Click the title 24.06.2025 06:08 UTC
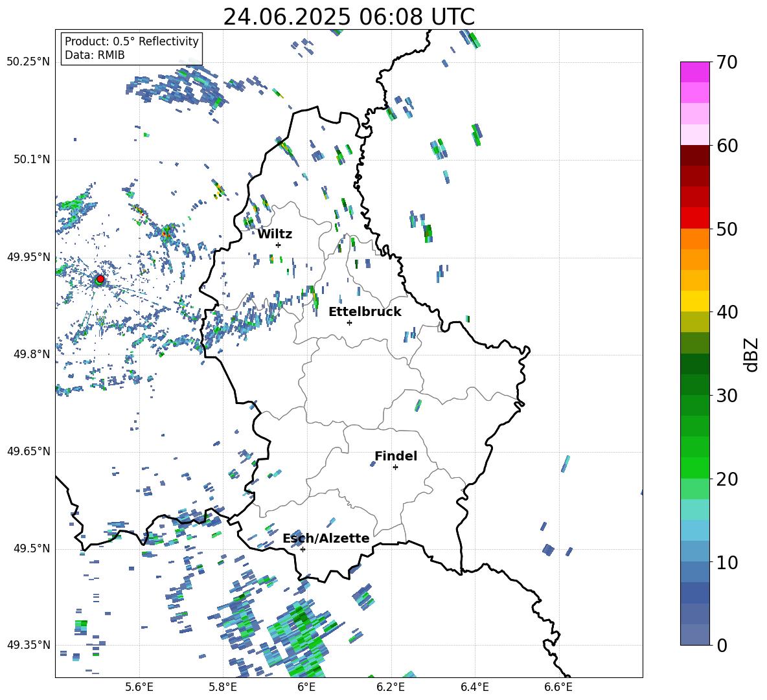The image size is (767, 700). pyautogui.click(x=349, y=17)
